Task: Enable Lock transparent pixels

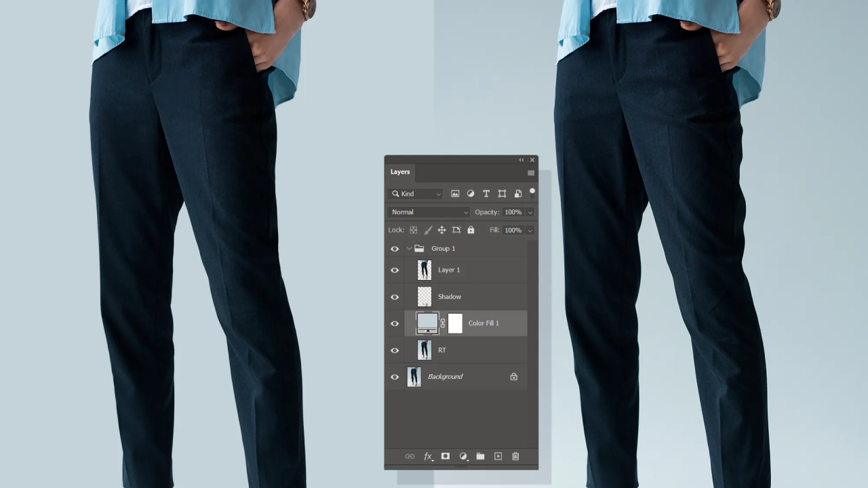Action: pyautogui.click(x=413, y=230)
